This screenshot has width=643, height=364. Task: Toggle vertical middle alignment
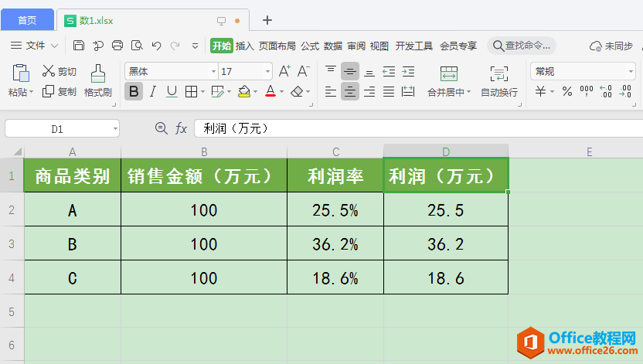350,71
